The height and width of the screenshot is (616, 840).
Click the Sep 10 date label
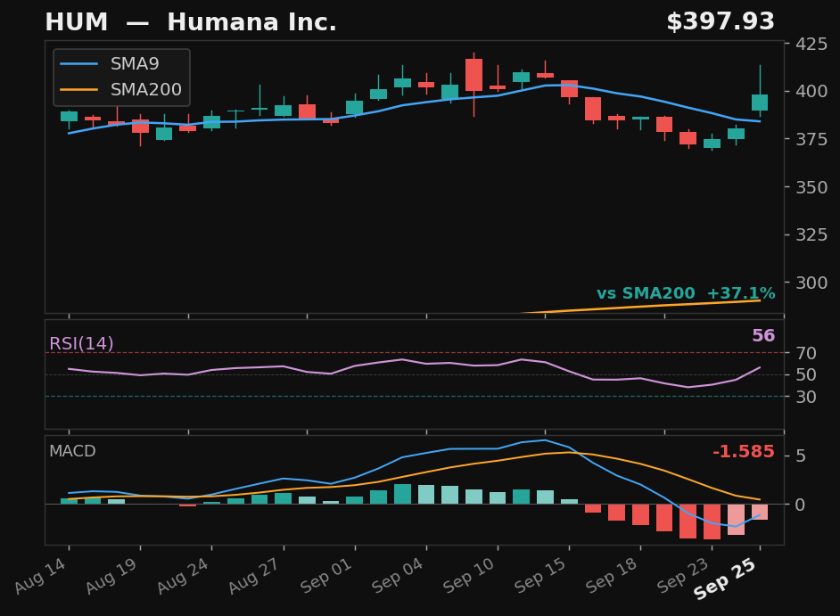pyautogui.click(x=470, y=576)
